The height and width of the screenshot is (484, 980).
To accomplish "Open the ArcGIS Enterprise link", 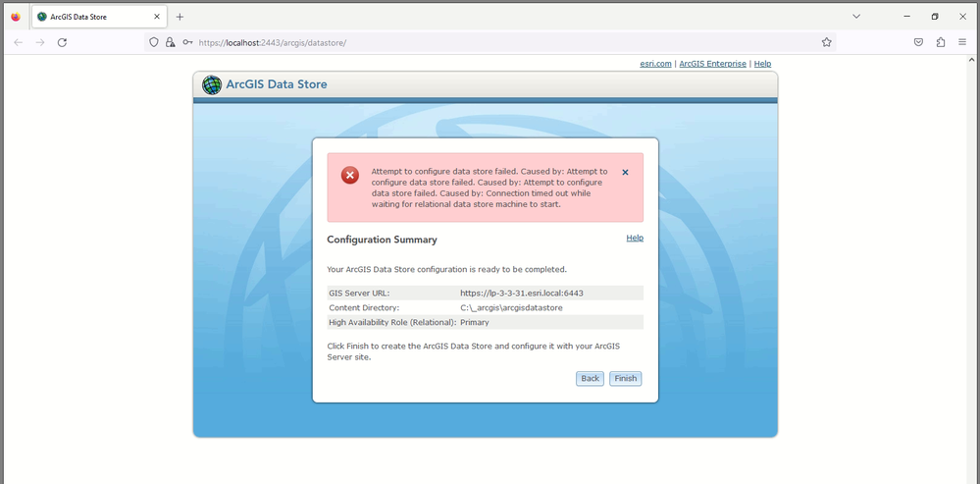I will click(x=712, y=64).
